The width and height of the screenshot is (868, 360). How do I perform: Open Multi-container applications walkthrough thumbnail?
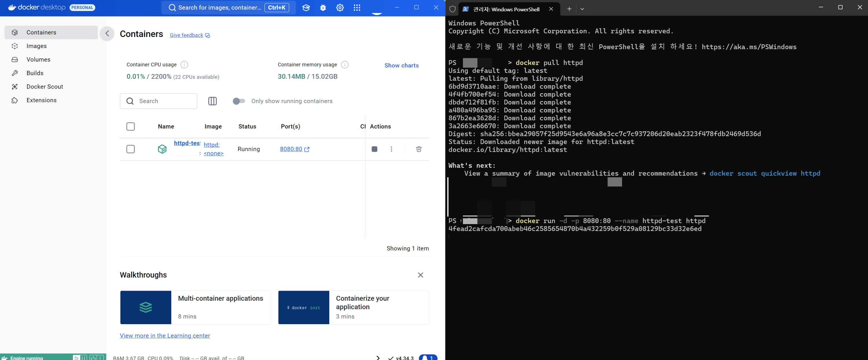pos(146,307)
